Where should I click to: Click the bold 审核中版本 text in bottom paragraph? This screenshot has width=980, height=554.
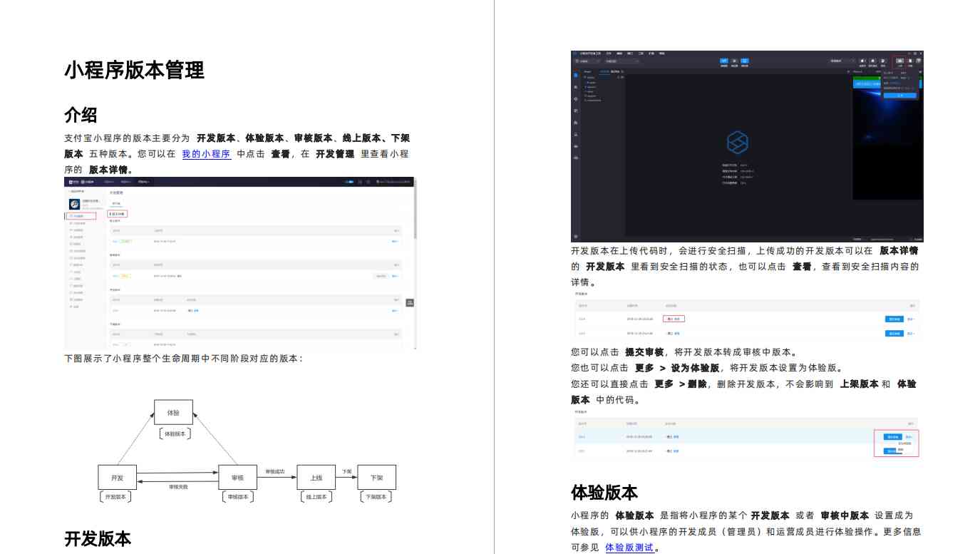(845, 515)
